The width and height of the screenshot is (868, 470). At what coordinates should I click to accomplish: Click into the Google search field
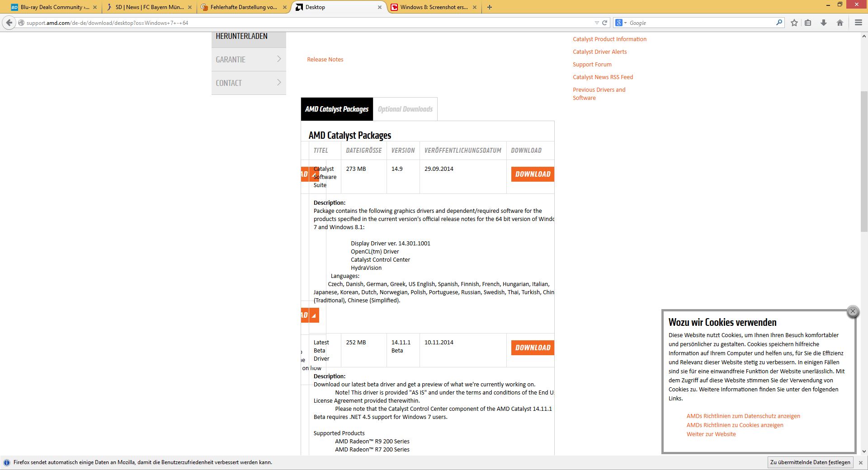[701, 23]
